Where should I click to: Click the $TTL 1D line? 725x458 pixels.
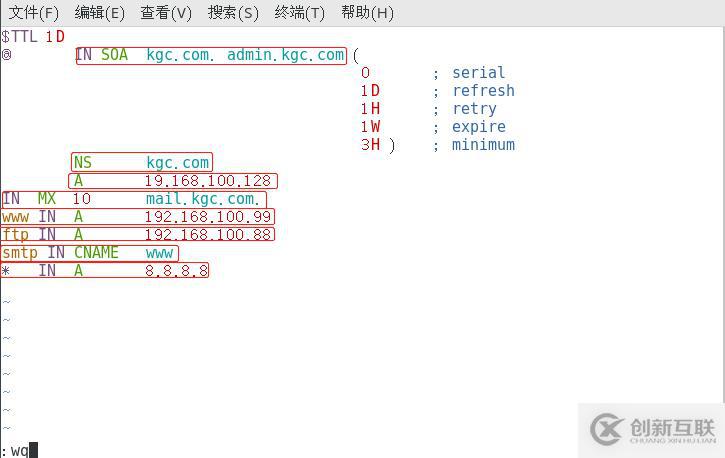[33, 37]
